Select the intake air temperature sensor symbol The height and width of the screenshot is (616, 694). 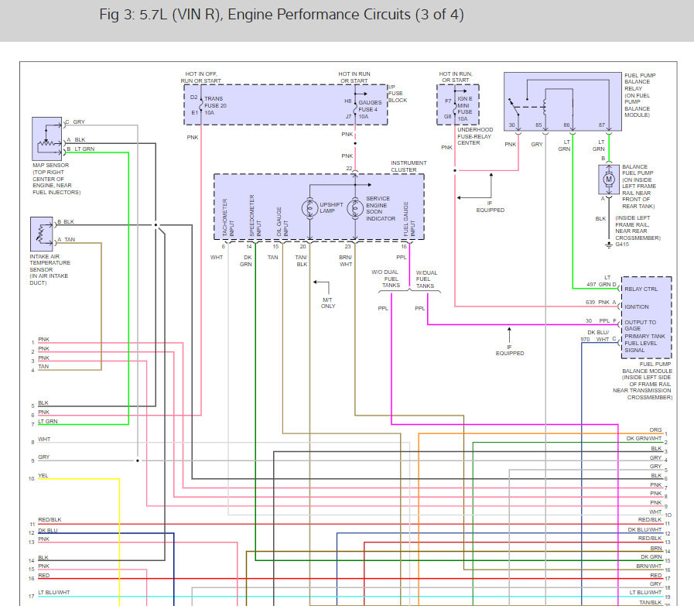click(x=40, y=231)
